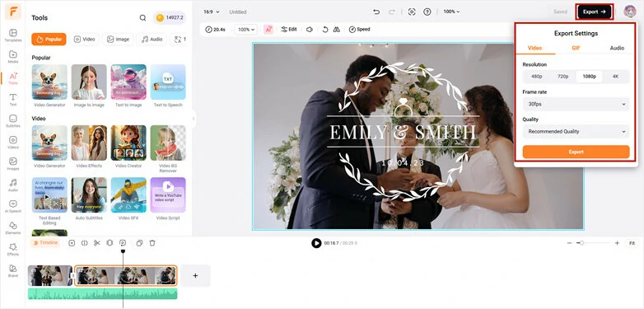The width and height of the screenshot is (644, 309).
Task: Zoom out timeline with minus icon
Action: (x=569, y=243)
